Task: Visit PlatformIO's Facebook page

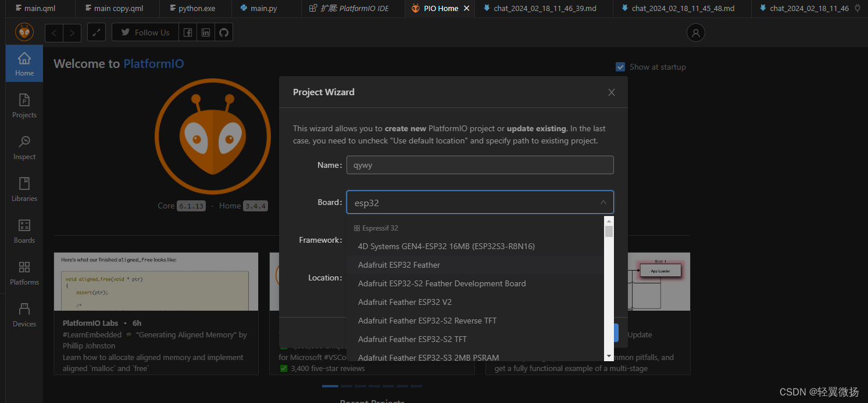Action: tap(188, 32)
